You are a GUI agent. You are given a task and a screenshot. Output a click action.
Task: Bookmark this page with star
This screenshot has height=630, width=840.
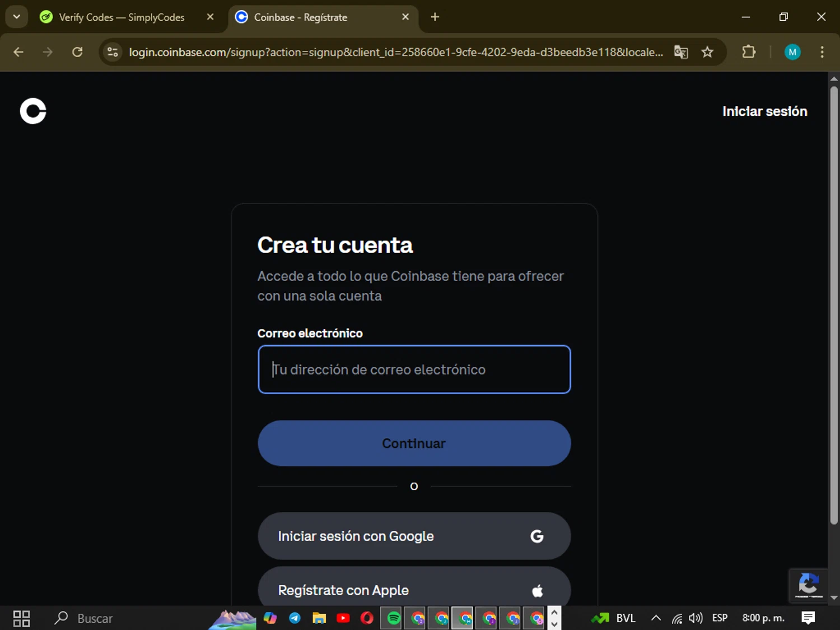click(x=707, y=52)
